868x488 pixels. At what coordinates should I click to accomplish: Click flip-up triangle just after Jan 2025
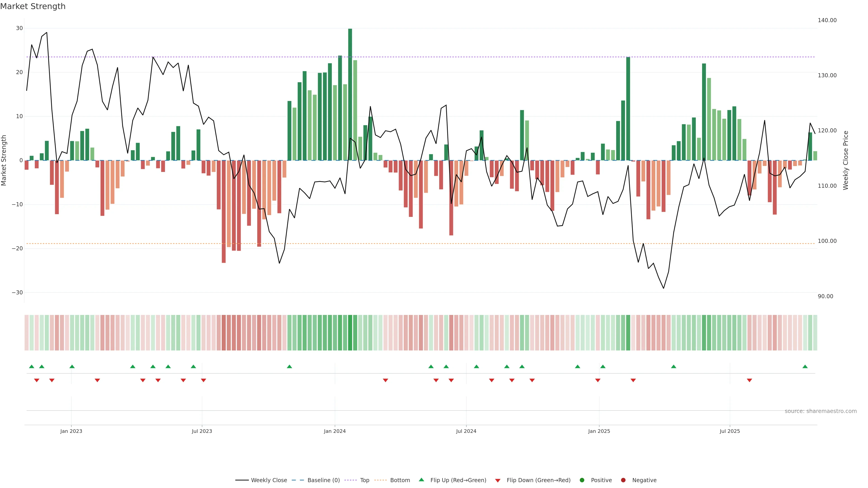[x=603, y=366]
